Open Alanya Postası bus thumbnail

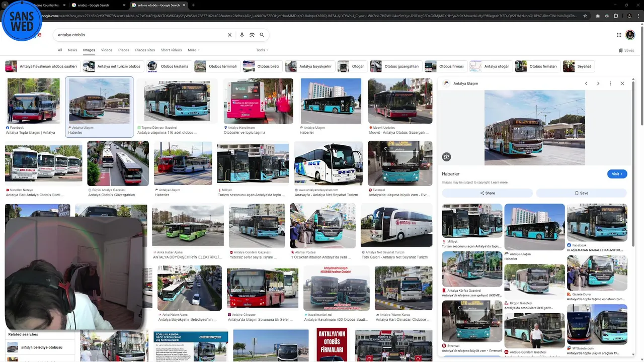click(323, 226)
